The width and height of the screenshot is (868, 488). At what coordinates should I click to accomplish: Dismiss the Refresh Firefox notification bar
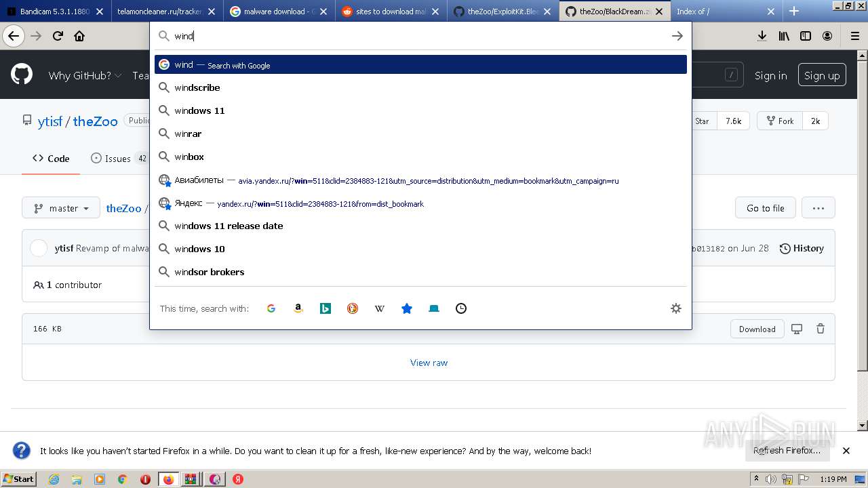pyautogui.click(x=846, y=451)
